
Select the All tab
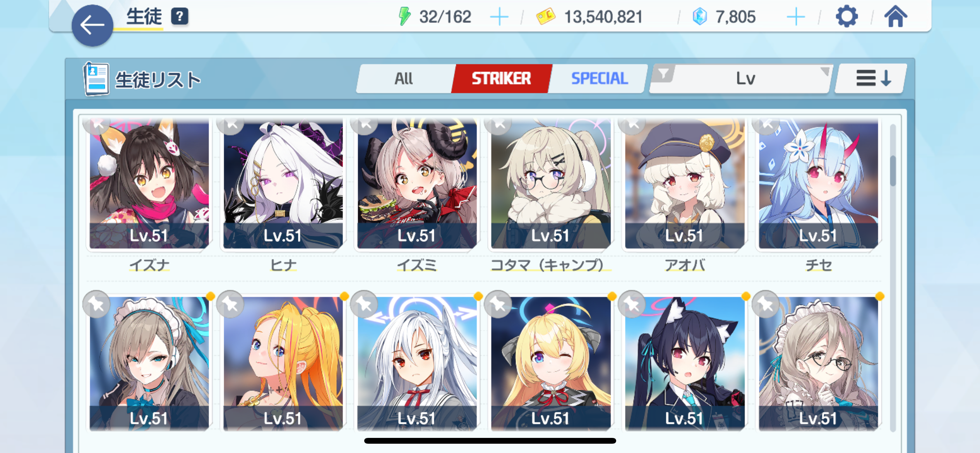(x=404, y=79)
